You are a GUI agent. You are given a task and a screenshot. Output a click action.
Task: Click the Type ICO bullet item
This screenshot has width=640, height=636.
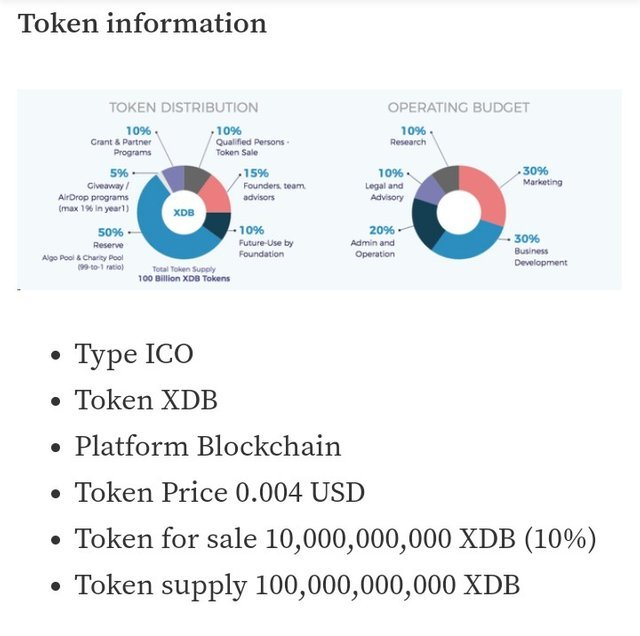[x=134, y=354]
